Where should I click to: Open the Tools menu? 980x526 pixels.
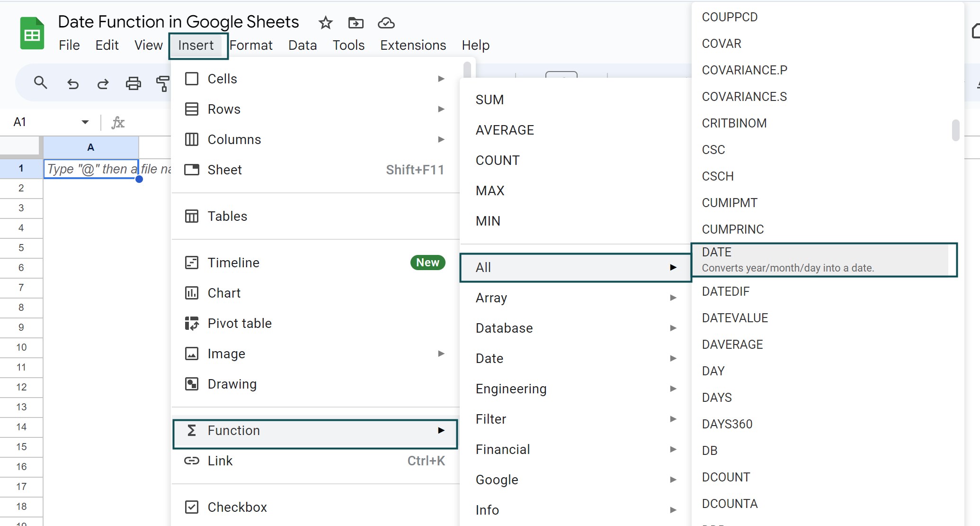click(348, 45)
